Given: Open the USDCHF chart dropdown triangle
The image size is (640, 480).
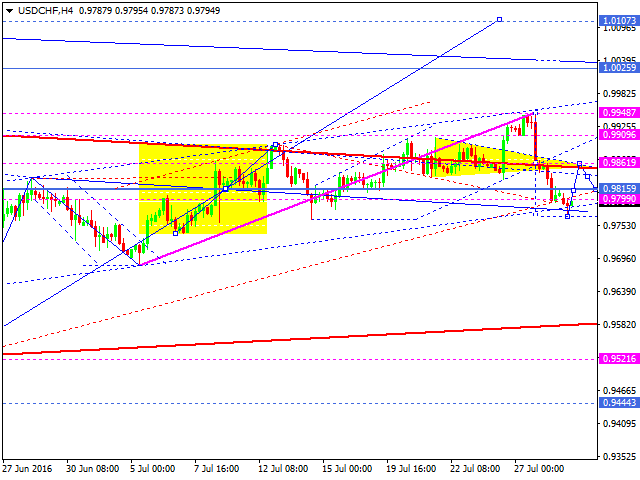Looking at the screenshot, I should 9,11.
